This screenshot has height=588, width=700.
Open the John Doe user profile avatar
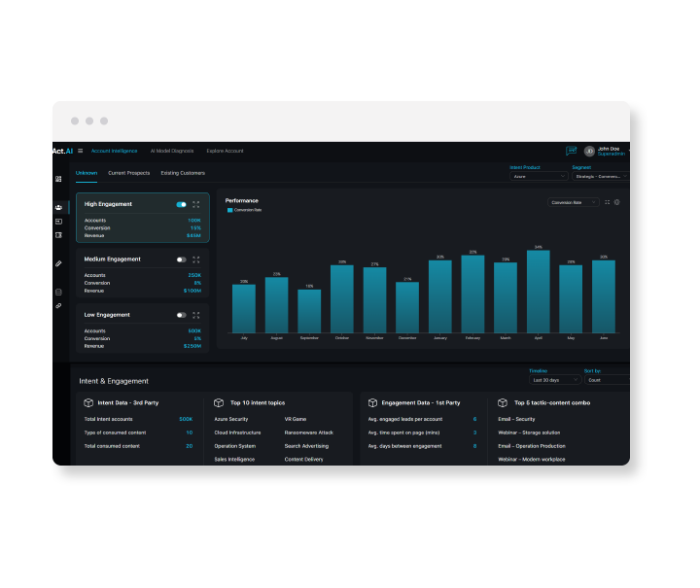pyautogui.click(x=589, y=151)
